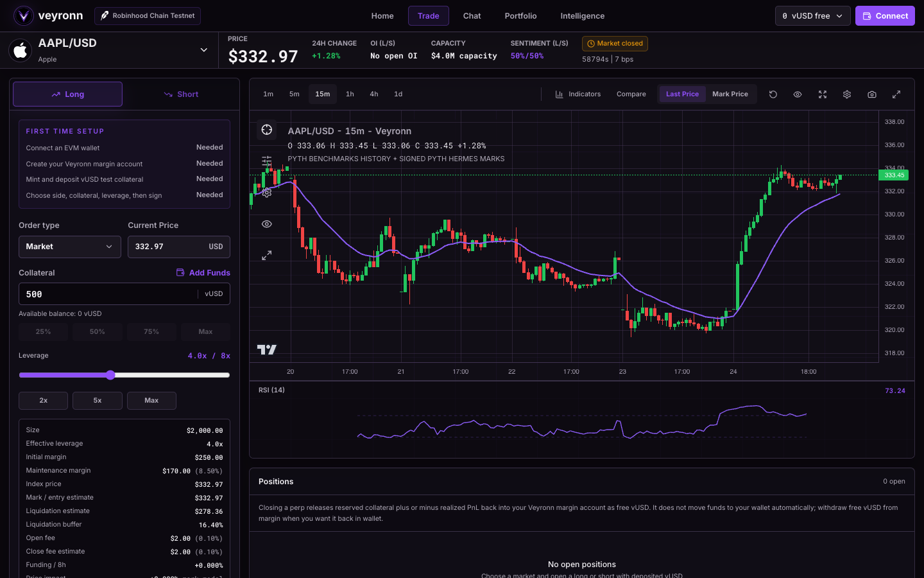Click the crosshair tool on chart
Viewport: 924px width, 578px height.
click(x=267, y=130)
